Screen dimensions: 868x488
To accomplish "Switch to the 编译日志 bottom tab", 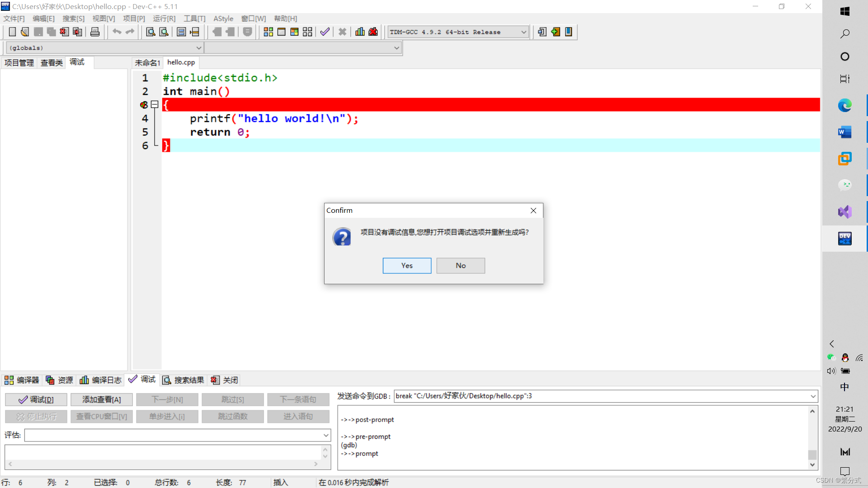I will pyautogui.click(x=101, y=380).
